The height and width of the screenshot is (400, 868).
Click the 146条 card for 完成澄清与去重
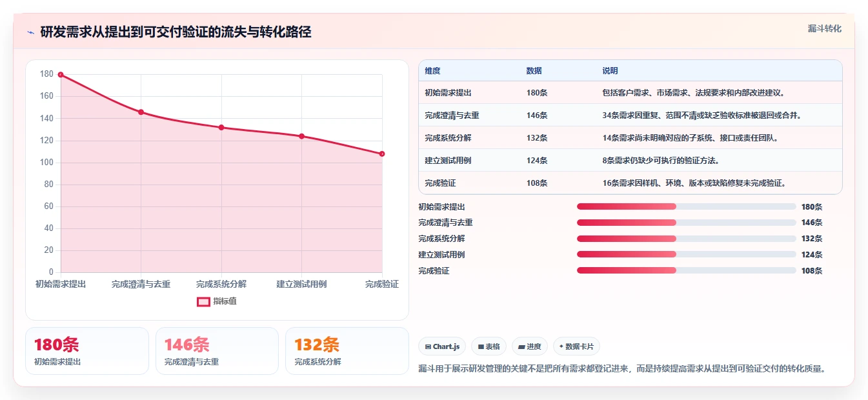(x=217, y=351)
